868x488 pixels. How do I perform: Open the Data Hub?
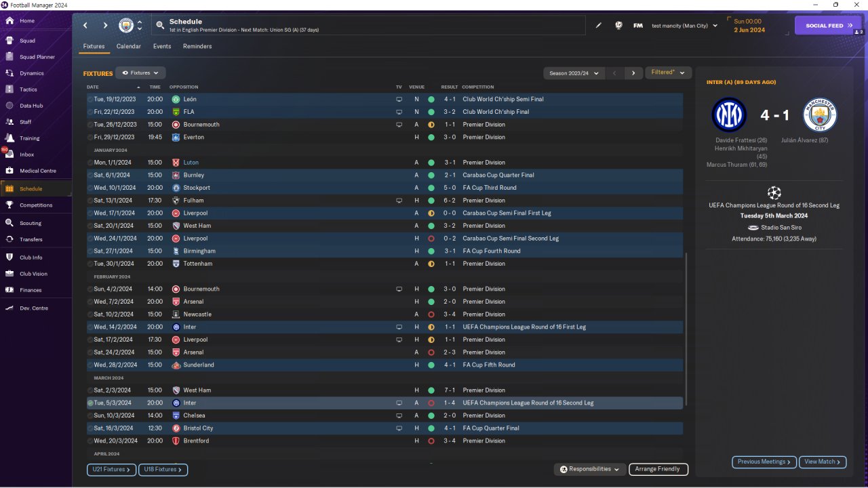[x=31, y=106]
